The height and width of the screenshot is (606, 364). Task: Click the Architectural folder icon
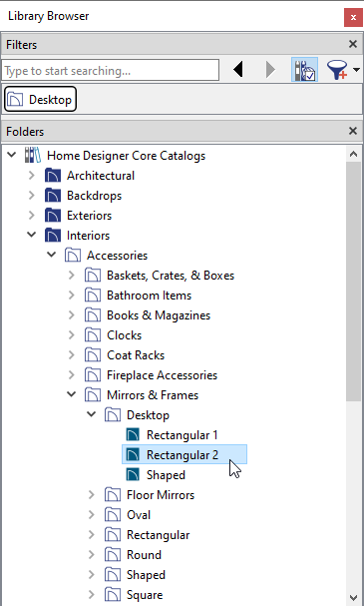(x=53, y=175)
